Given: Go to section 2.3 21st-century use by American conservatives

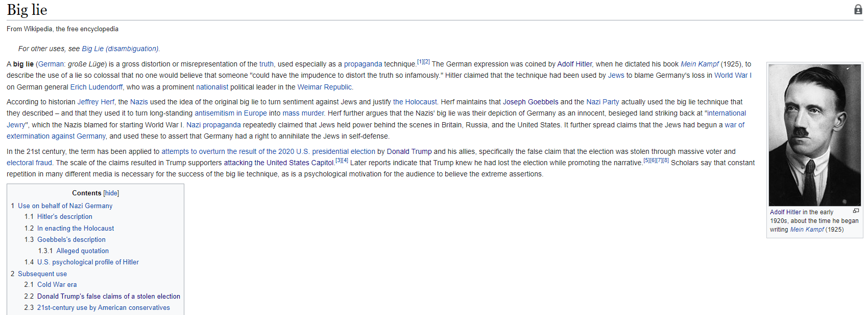Looking at the screenshot, I should tap(103, 308).
